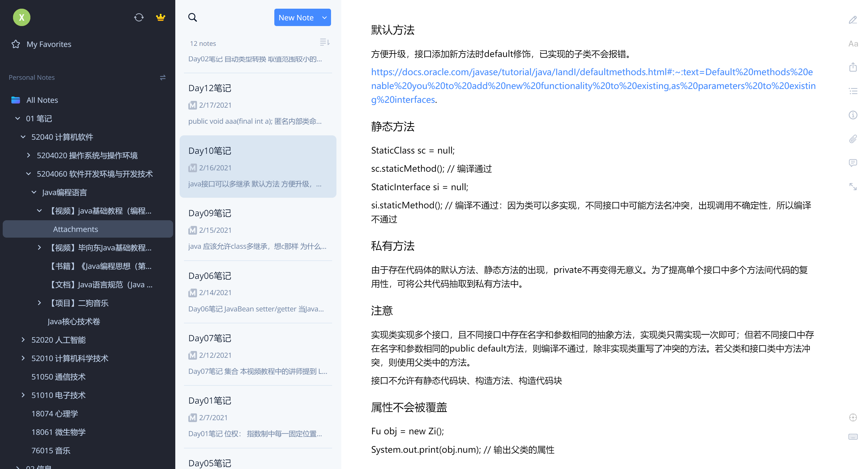Open the outline list icon
This screenshot has width=868, height=469.
pyautogui.click(x=853, y=91)
